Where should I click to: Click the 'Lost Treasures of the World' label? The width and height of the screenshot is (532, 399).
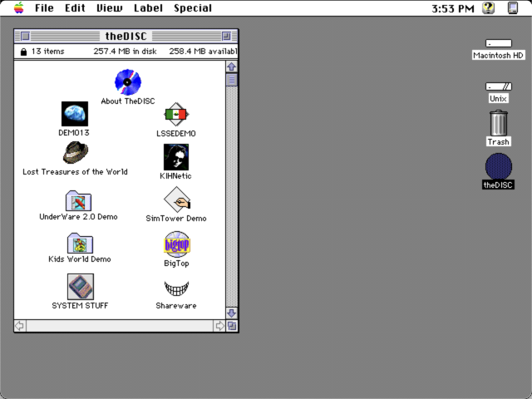click(75, 172)
